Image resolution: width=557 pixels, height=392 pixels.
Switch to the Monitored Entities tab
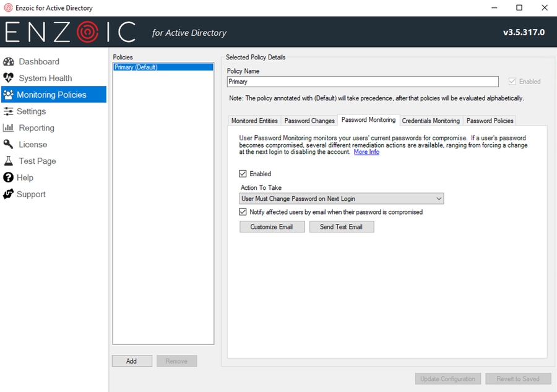pyautogui.click(x=254, y=121)
